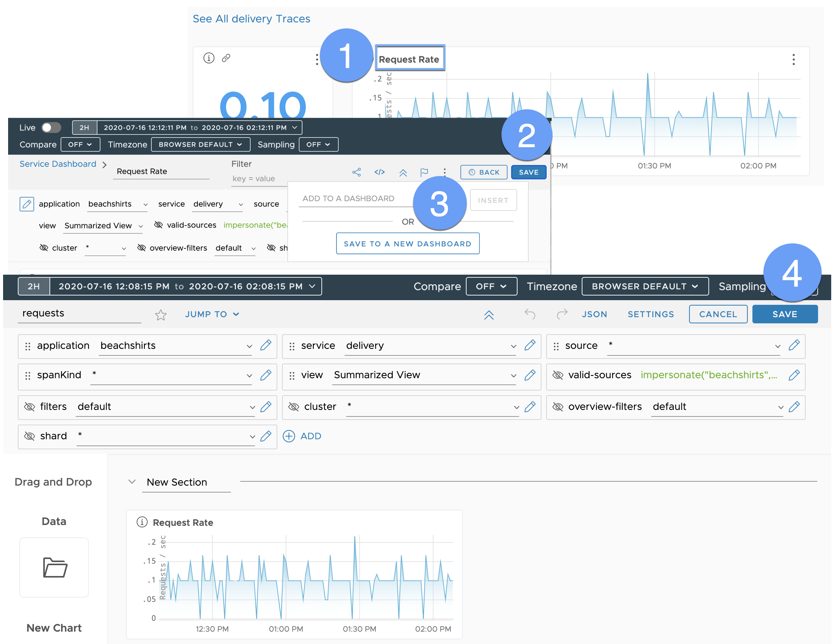
Task: Click SAVE TO A NEW DASHBOARD
Action: (x=408, y=244)
